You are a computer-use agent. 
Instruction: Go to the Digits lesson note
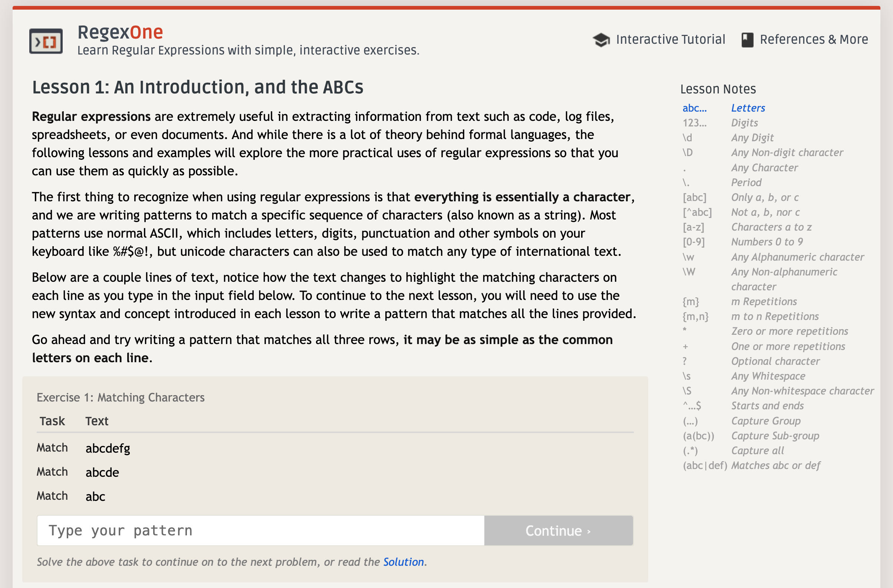744,123
